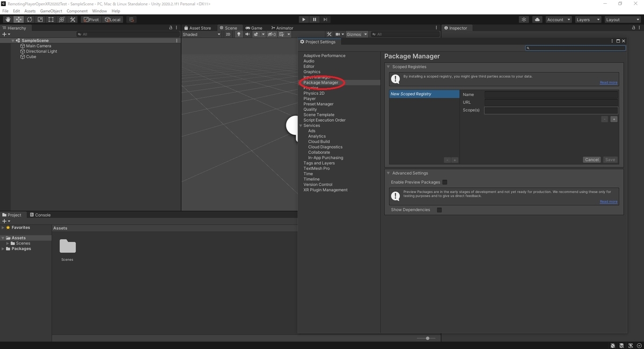Select the Scale tool in the toolbar
Image resolution: width=644 pixels, height=349 pixels.
point(40,19)
